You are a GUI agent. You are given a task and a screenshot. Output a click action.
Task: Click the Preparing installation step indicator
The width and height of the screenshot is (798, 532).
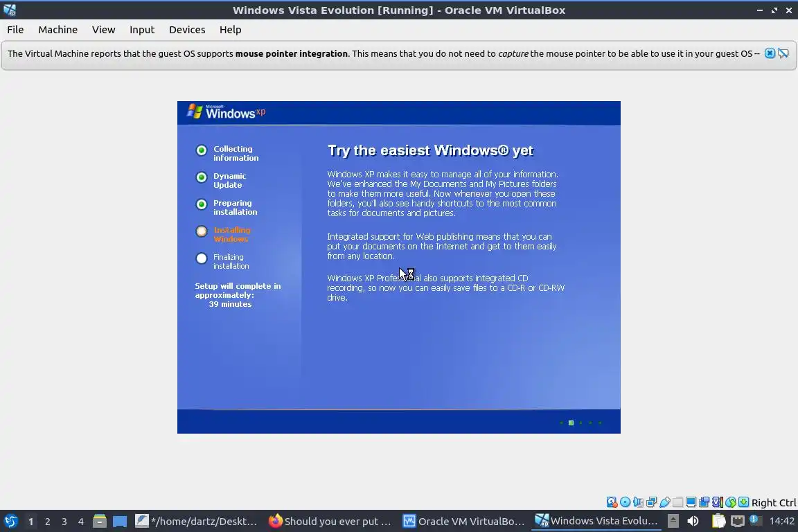[202, 204]
